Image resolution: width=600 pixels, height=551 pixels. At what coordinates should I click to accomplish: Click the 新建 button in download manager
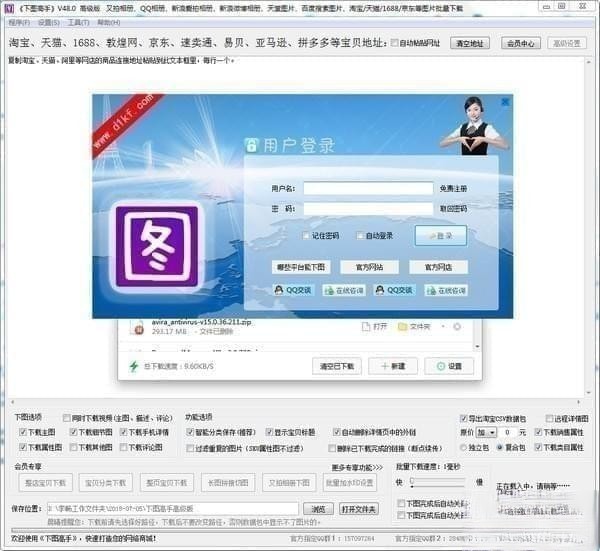(393, 366)
